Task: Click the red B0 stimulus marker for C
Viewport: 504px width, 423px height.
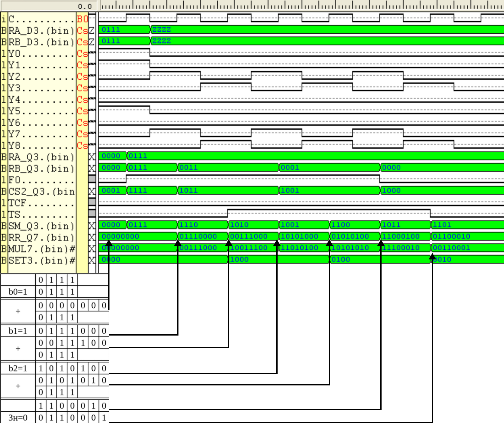Action: 82,19
